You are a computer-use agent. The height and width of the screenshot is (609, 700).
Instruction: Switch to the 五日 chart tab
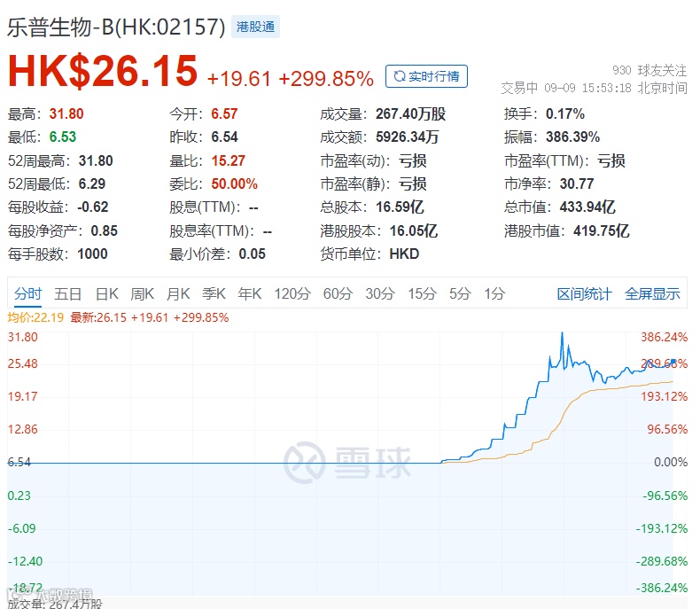point(68,293)
